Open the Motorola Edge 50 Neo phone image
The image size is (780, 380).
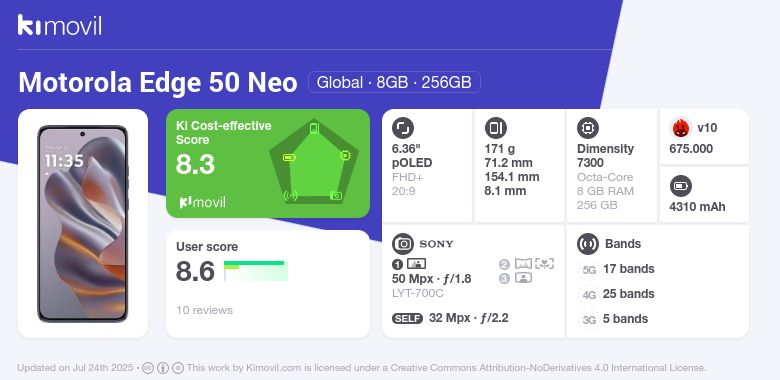[83, 224]
